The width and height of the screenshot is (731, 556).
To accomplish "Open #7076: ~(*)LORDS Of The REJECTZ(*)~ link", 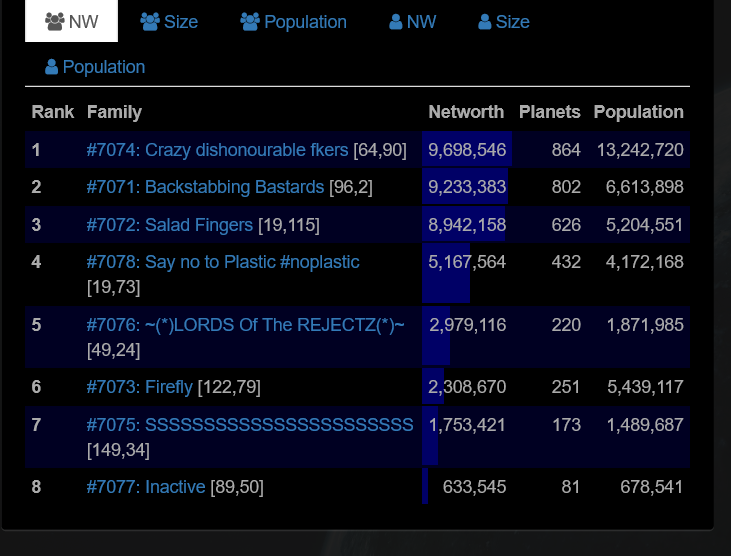I will coord(245,325).
